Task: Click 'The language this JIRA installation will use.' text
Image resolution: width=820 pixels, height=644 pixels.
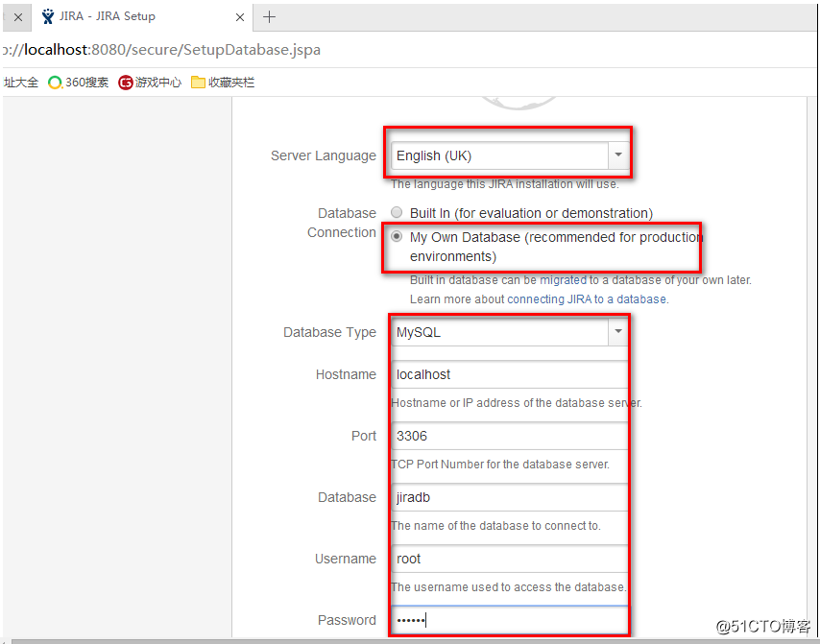Action: (x=505, y=184)
